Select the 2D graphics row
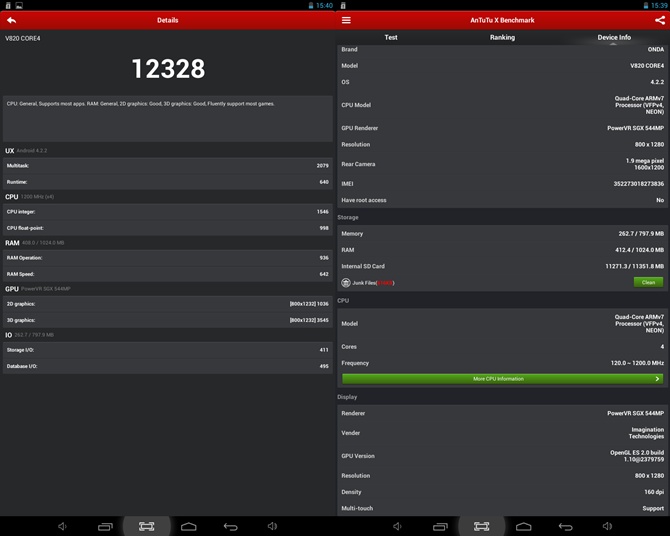 [x=168, y=304]
